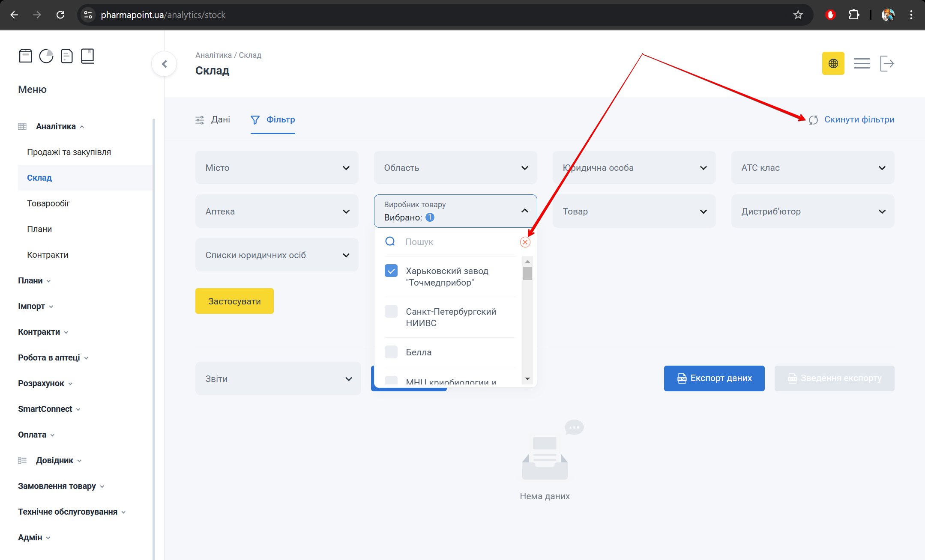925x560 pixels.
Task: Collapse sidebar with left chevron button
Action: 164,64
